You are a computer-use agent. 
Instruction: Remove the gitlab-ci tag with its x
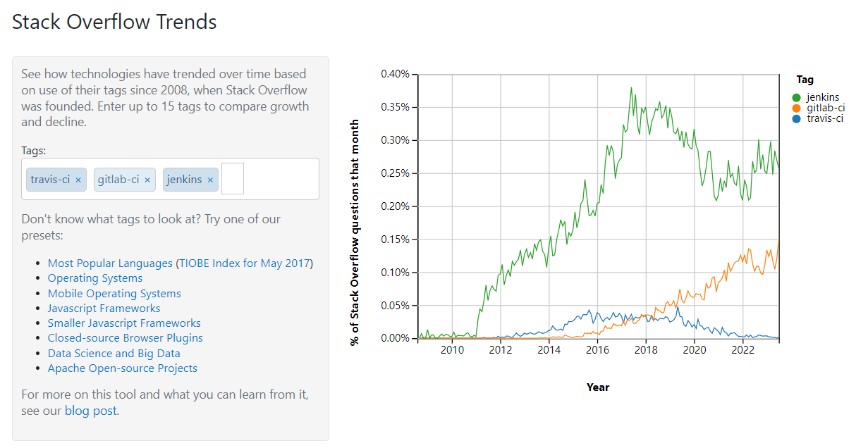147,180
